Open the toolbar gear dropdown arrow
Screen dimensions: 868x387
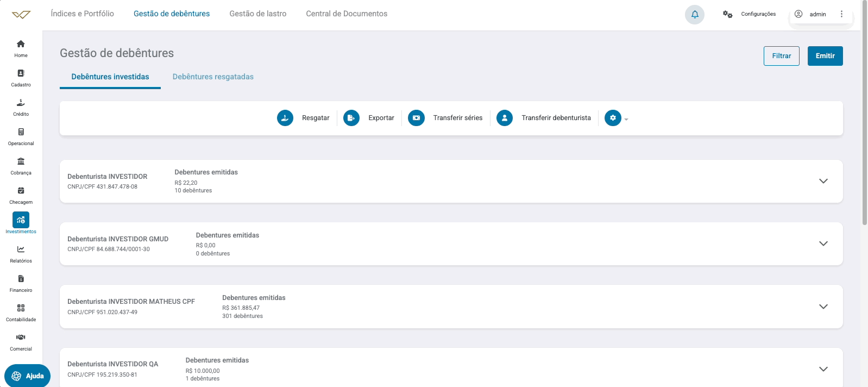626,119
